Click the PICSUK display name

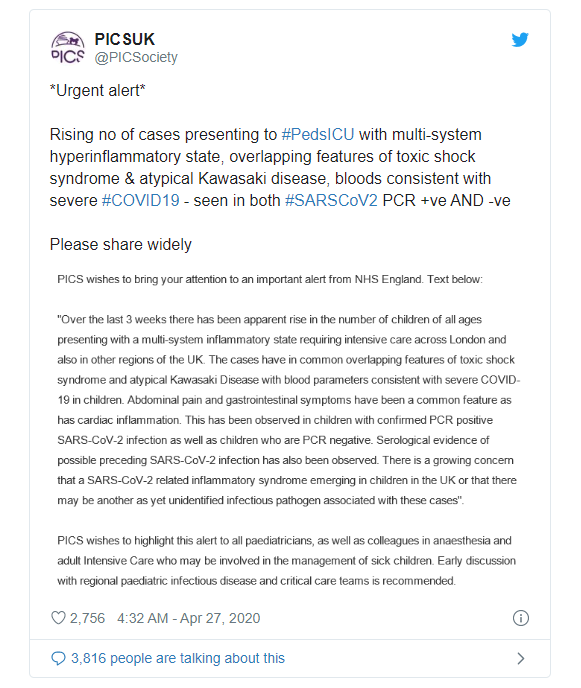125,39
